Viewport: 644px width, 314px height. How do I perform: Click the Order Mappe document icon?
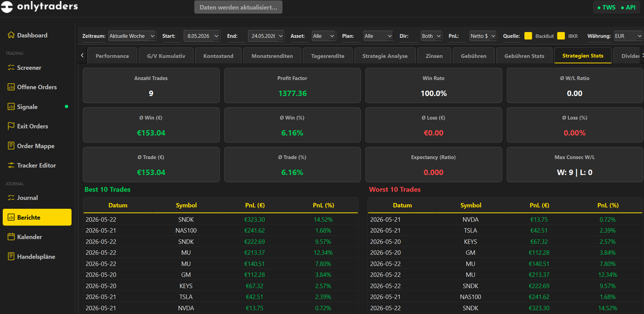click(11, 146)
